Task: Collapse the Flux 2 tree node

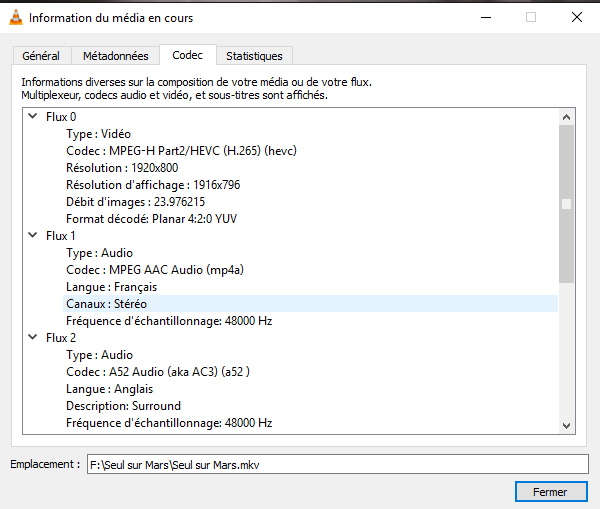Action: [x=33, y=337]
